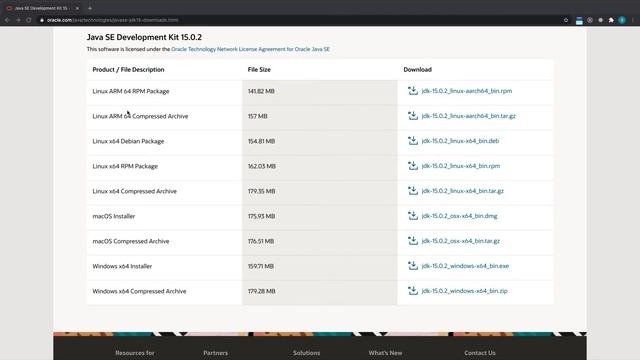
Task: Click download icon for linux-x64 rpm
Action: [x=413, y=166]
